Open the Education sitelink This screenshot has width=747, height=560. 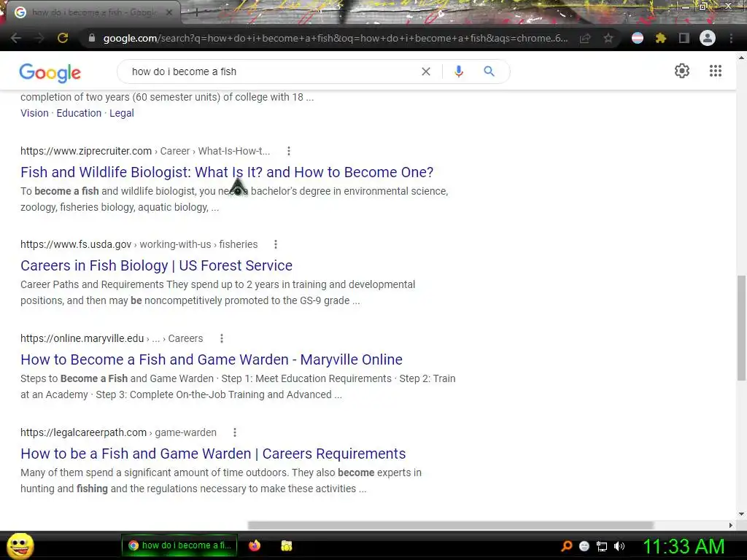pyautogui.click(x=79, y=113)
